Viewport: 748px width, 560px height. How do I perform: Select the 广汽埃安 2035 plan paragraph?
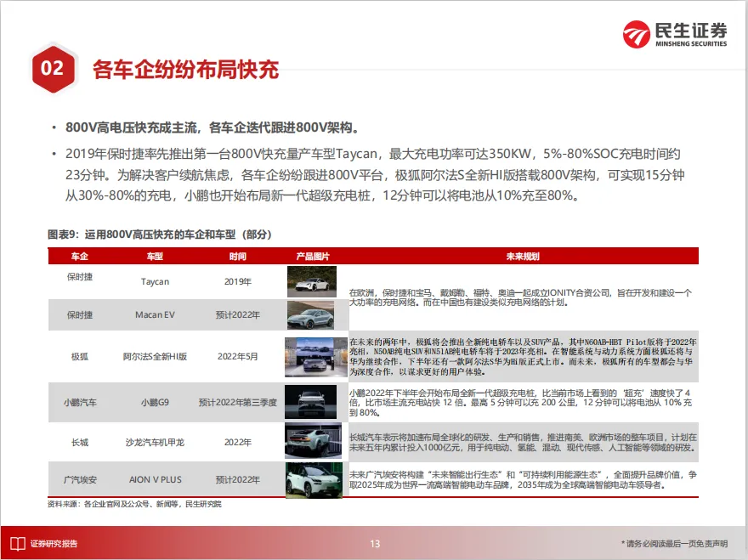(x=523, y=479)
